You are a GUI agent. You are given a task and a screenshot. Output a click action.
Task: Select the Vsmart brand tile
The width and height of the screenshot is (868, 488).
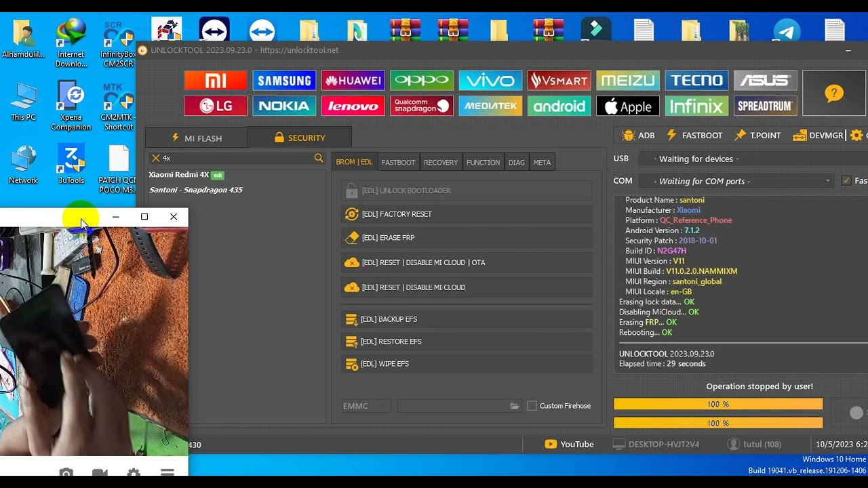click(x=559, y=81)
